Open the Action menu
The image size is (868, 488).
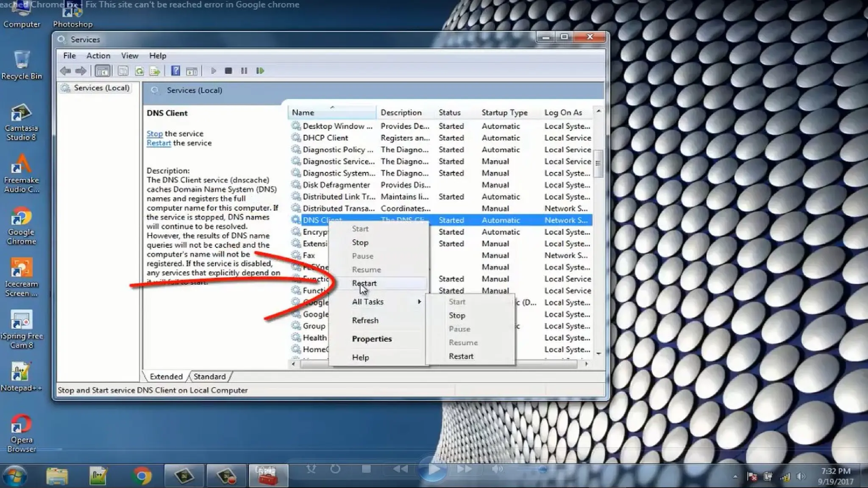pos(98,55)
